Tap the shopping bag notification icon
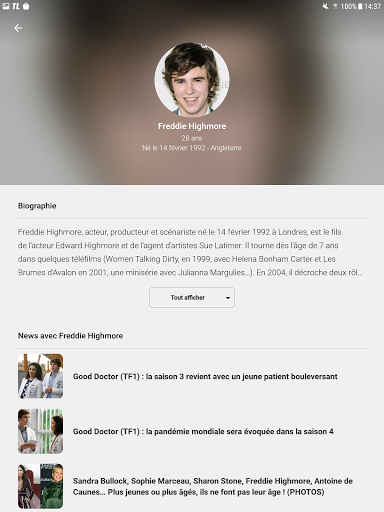This screenshot has height=512, width=384. pos(26,6)
